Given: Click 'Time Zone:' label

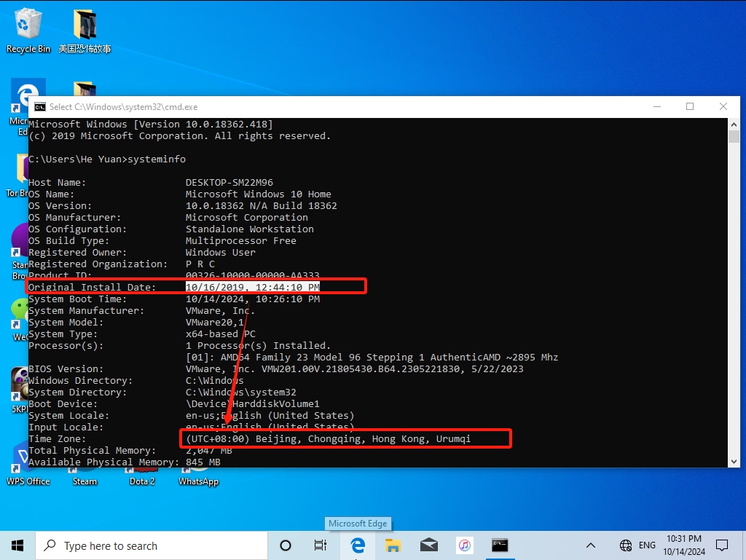Looking at the screenshot, I should point(57,439).
